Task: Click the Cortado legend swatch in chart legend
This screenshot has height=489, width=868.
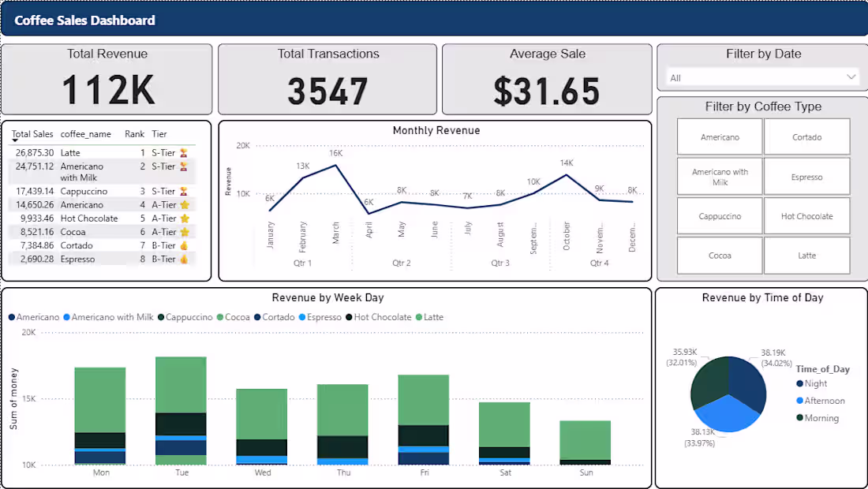Action: [257, 317]
